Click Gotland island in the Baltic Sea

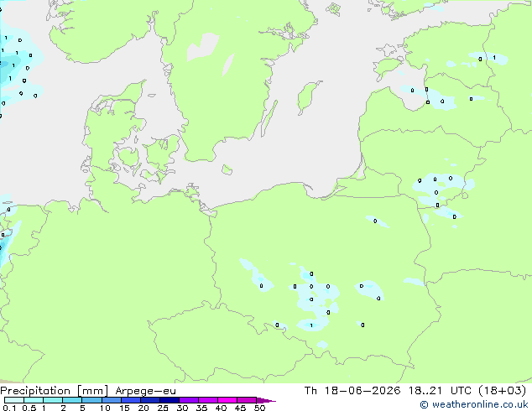coord(309,97)
